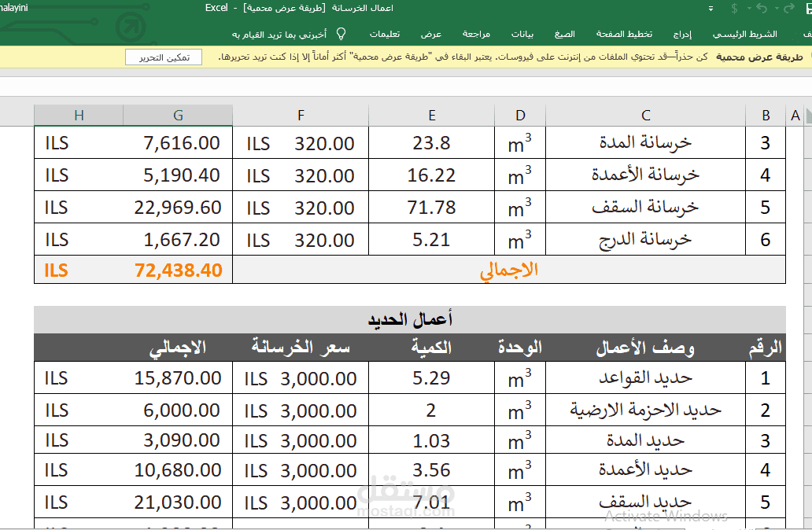Click the 'أخبرني بما تريد القيام به' search box
Viewport: 812px width, 530px height.
tap(279, 35)
